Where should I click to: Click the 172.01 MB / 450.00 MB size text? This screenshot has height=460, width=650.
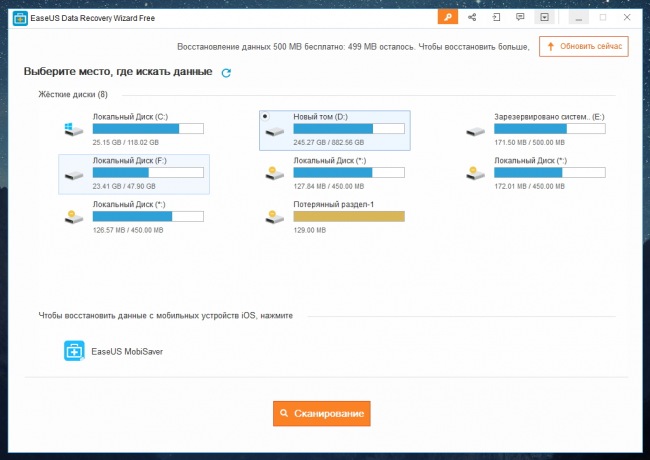529,186
